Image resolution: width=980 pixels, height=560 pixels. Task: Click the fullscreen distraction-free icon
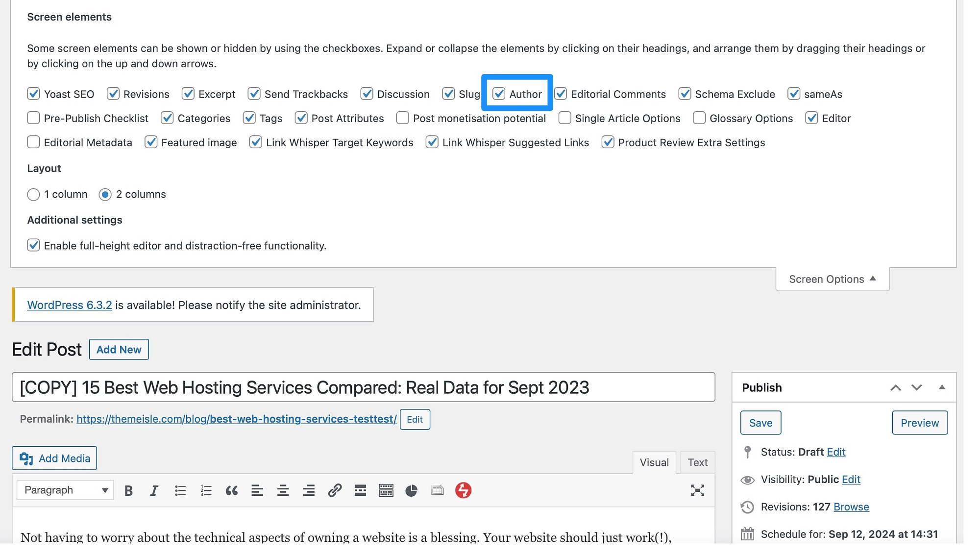click(697, 490)
